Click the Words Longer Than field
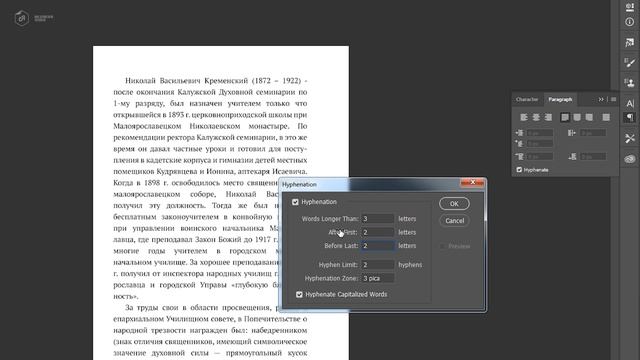 pyautogui.click(x=378, y=219)
